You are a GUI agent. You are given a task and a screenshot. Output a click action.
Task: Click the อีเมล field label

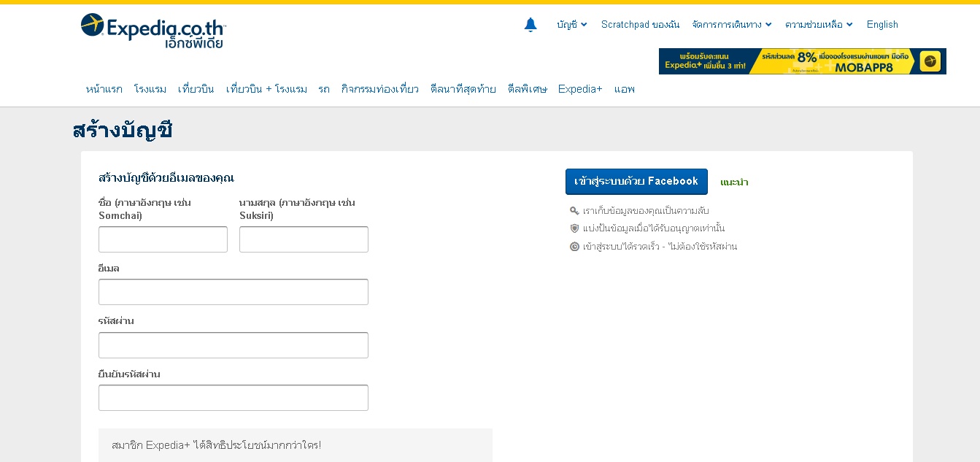[109, 269]
